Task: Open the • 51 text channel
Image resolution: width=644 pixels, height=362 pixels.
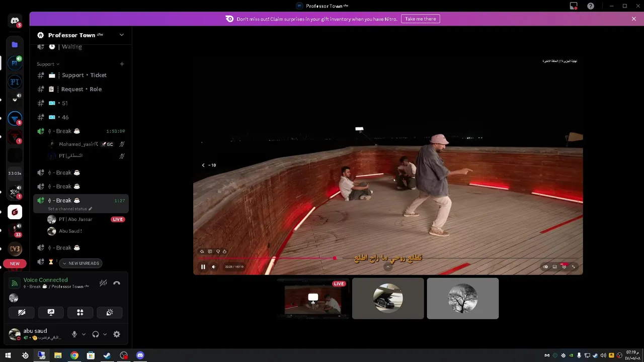Action: [x=80, y=103]
